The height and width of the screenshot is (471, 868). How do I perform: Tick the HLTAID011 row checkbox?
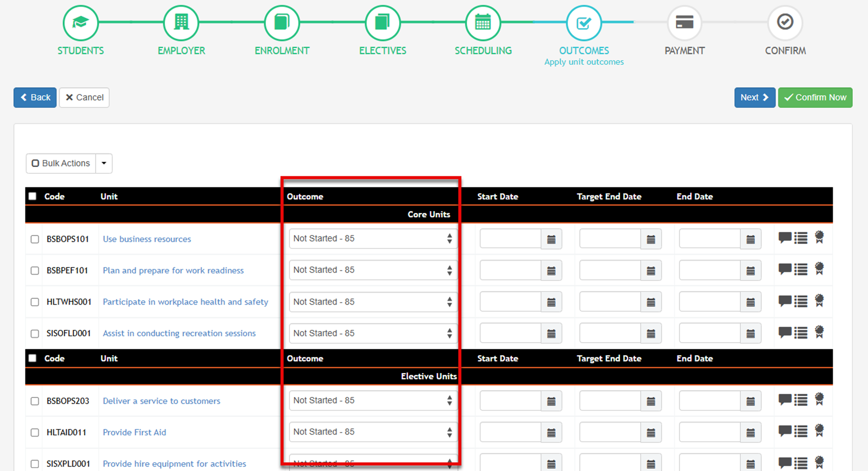point(35,433)
